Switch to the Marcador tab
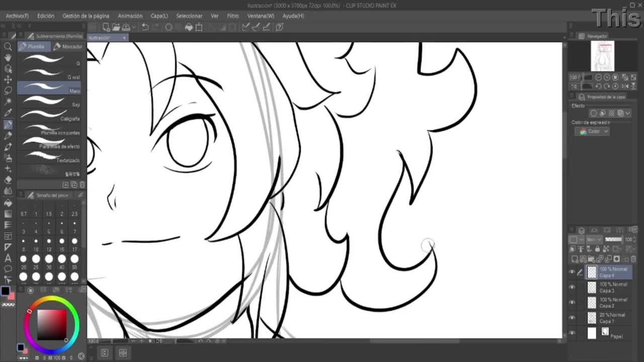 pos(68,46)
